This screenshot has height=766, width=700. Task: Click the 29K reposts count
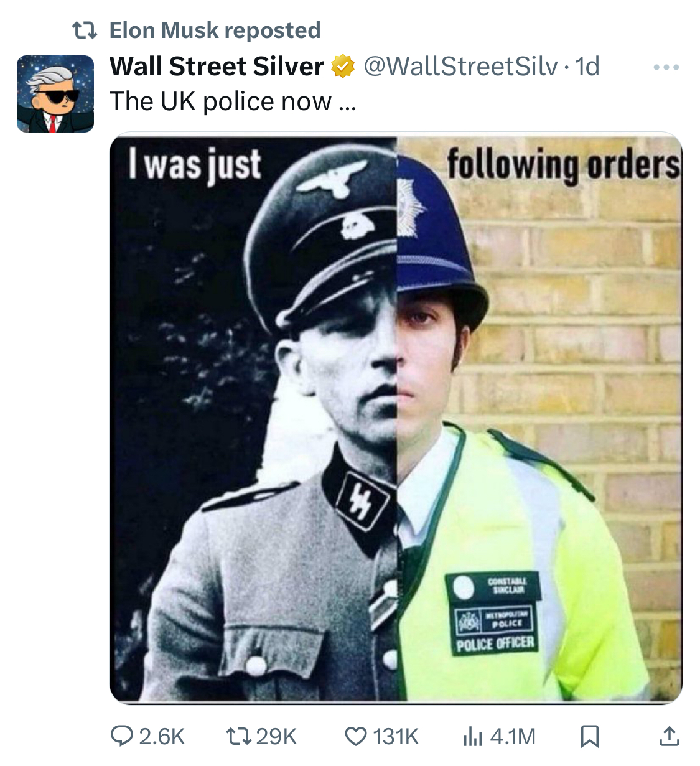coord(277,737)
